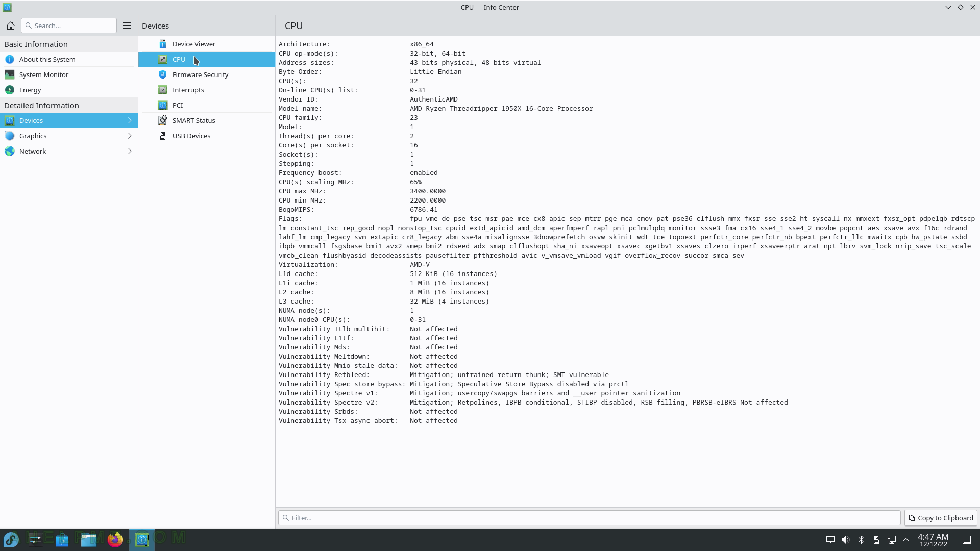Select the Network category
The image size is (980, 551).
click(69, 151)
